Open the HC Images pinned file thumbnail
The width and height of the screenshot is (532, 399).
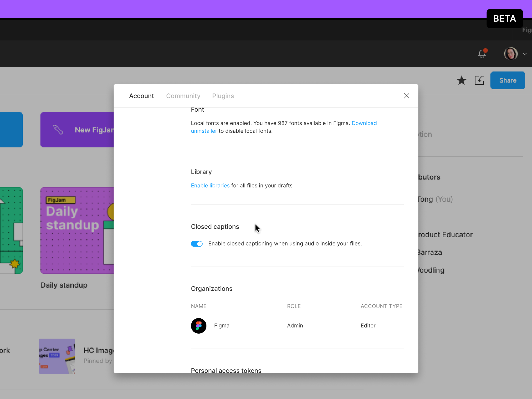(x=57, y=356)
